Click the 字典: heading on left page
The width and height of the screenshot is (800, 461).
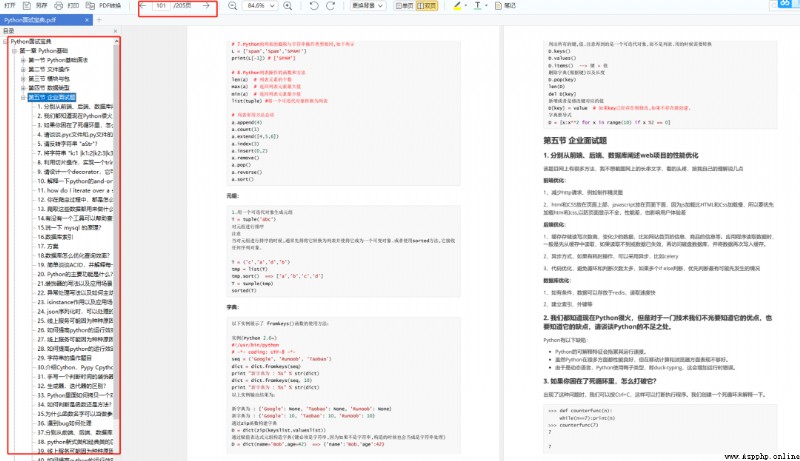(x=232, y=308)
